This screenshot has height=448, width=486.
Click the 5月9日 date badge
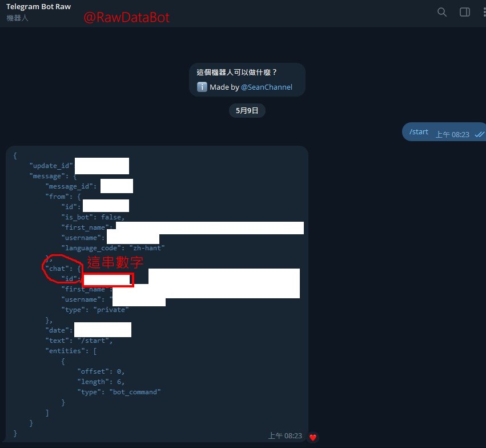pos(247,111)
